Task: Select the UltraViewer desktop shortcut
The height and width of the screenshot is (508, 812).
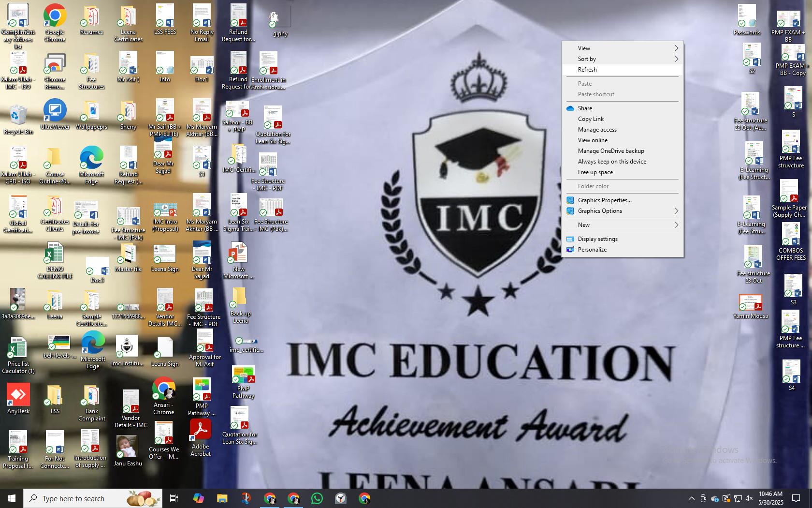Action: coord(55,115)
